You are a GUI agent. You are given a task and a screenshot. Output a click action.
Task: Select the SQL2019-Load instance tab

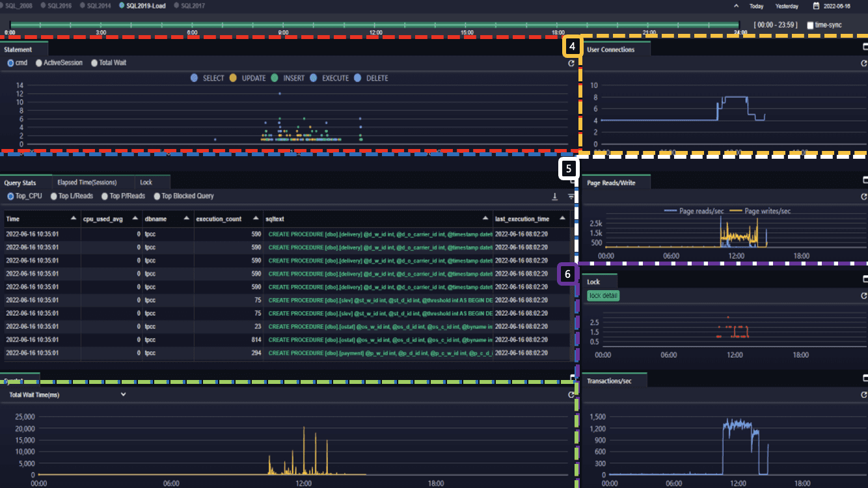point(143,5)
